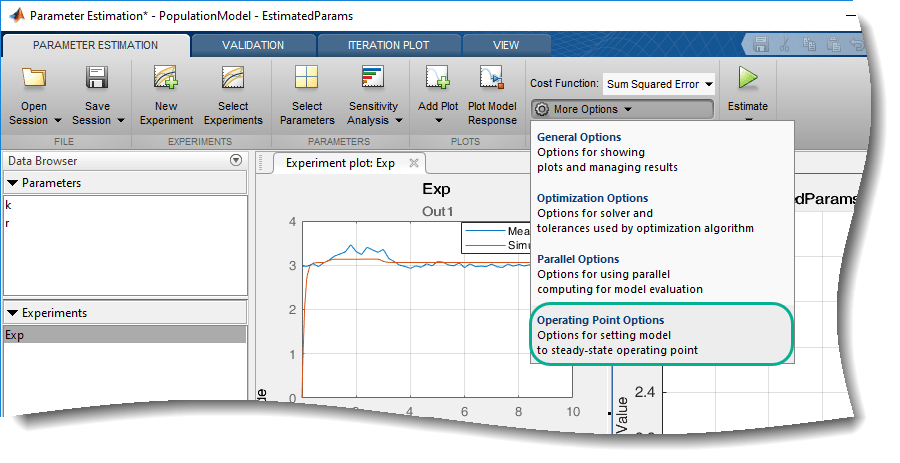Close the Experiment plot: Exp tab
The width and height of the screenshot is (900, 463).
(x=413, y=163)
